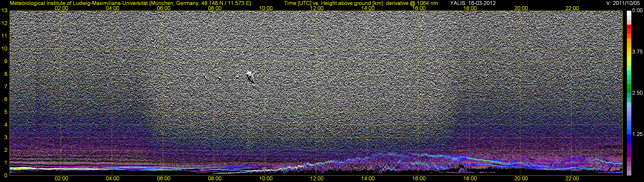Click the 3 km height axis label

pos(6,138)
